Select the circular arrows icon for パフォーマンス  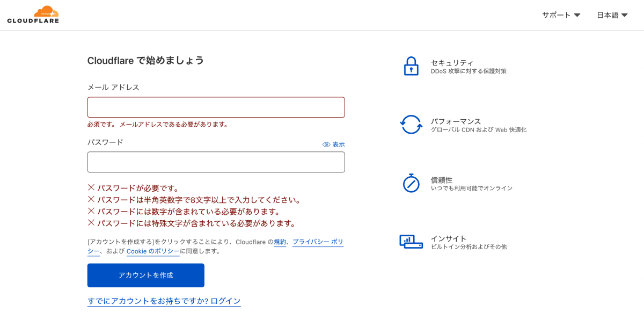[x=411, y=125]
